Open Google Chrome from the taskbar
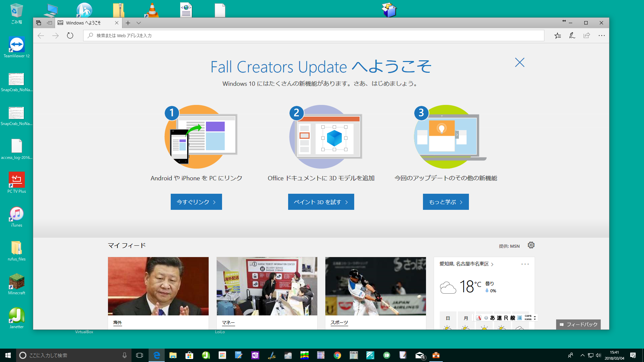This screenshot has width=644, height=362. coord(337,355)
